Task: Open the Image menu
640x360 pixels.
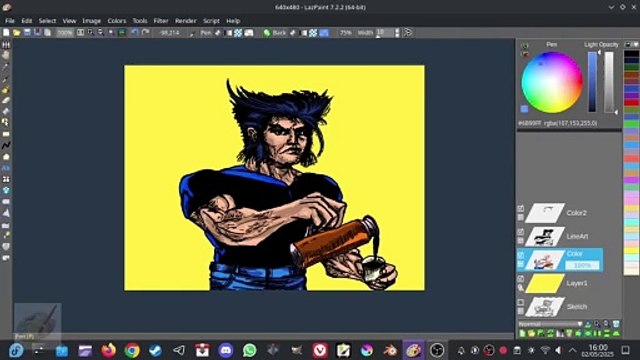Action: click(91, 21)
